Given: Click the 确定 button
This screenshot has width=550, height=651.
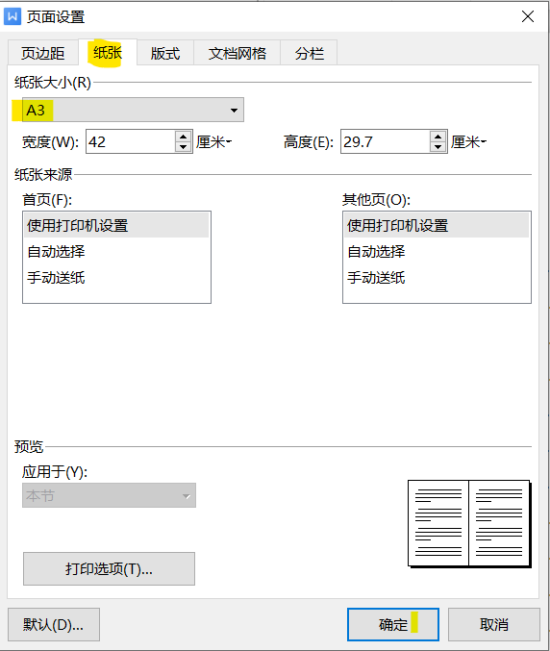Looking at the screenshot, I should pyautogui.click(x=393, y=624).
